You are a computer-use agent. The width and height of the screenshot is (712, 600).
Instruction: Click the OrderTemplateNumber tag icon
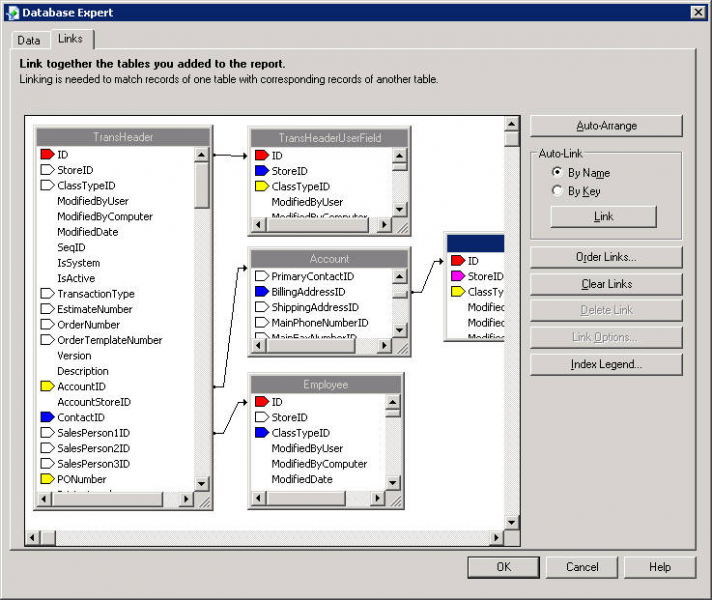pyautogui.click(x=47, y=340)
